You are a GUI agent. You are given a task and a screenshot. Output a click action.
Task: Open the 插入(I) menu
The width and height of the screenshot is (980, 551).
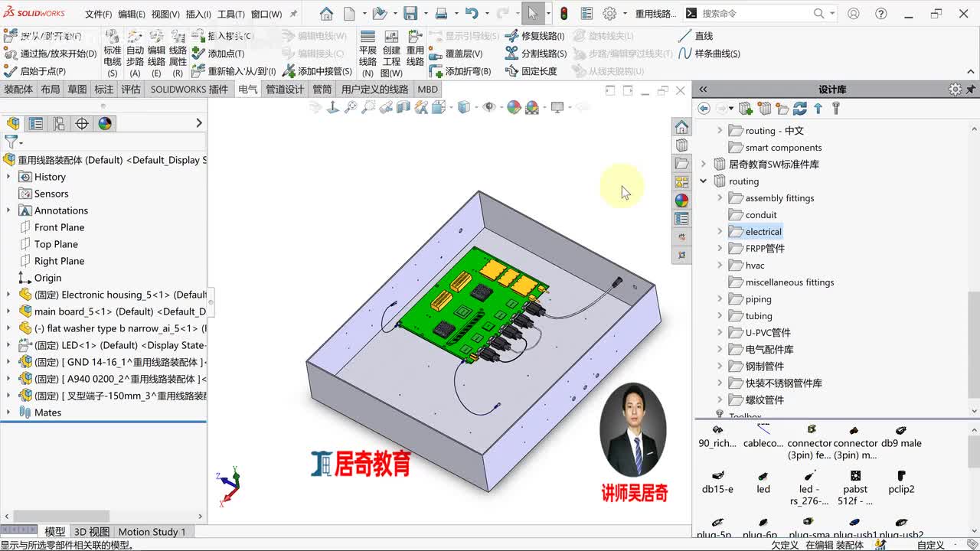(198, 15)
